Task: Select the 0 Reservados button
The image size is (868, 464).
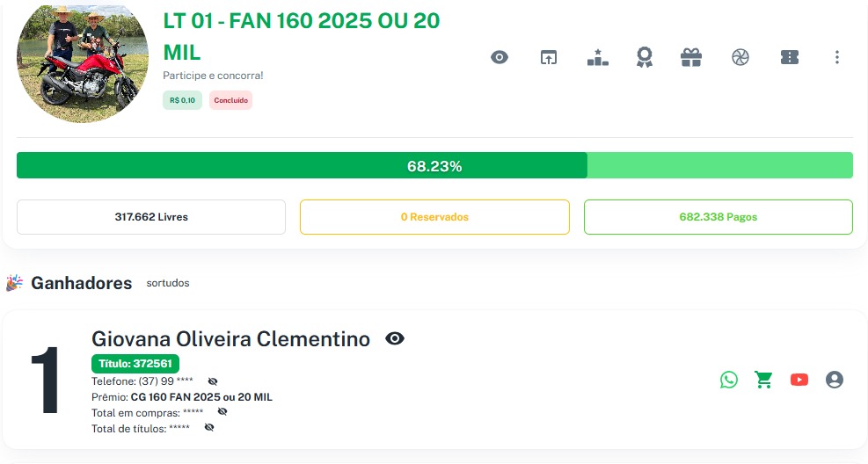Action: click(x=434, y=217)
